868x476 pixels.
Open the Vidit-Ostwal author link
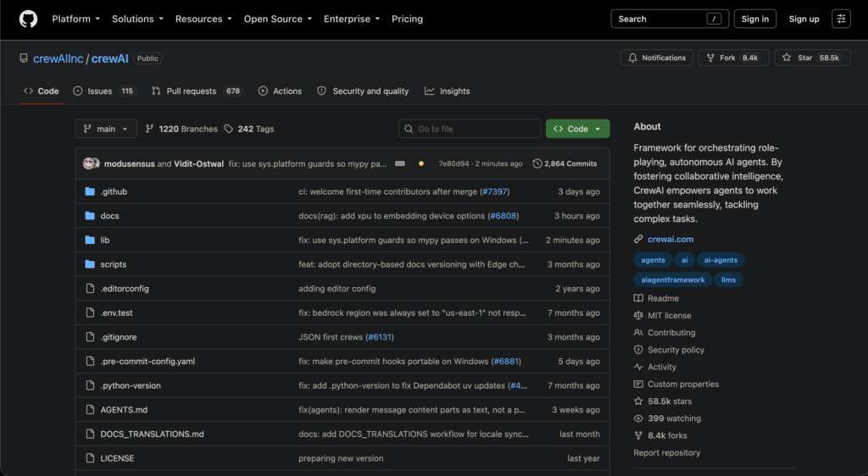(x=198, y=163)
